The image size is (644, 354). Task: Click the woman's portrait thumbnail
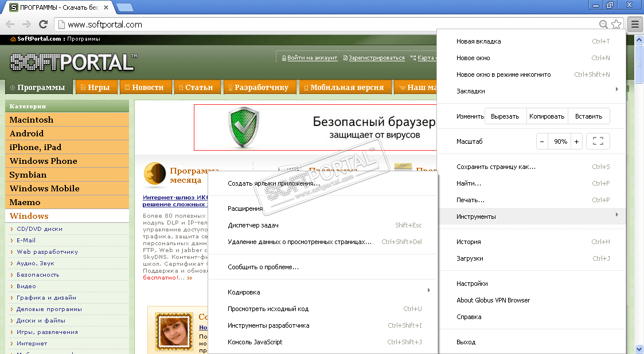pos(174,331)
